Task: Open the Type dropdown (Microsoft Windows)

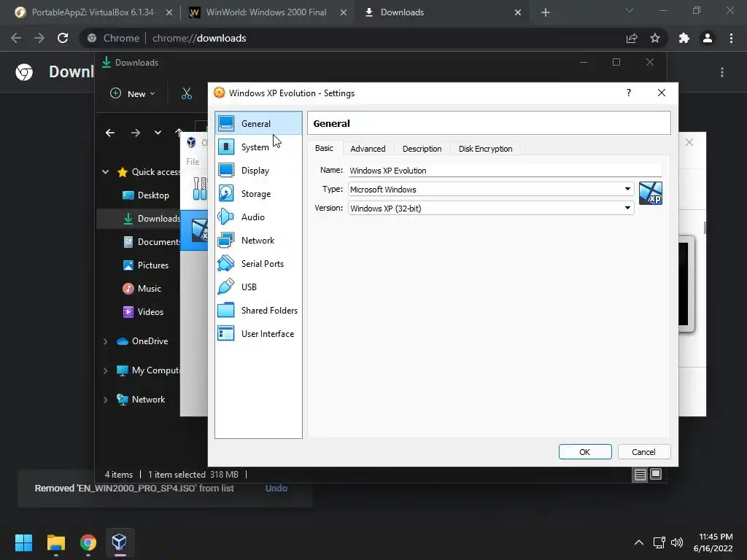Action: coord(491,189)
